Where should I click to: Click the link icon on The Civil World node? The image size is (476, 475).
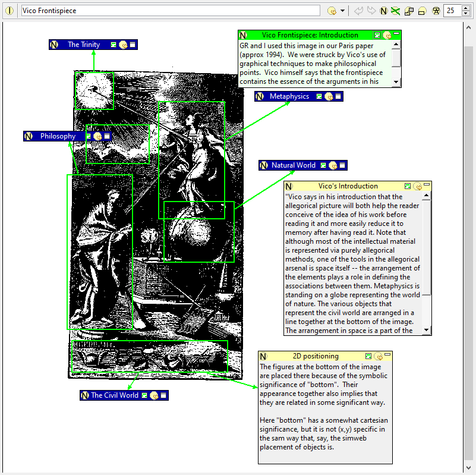point(155,395)
